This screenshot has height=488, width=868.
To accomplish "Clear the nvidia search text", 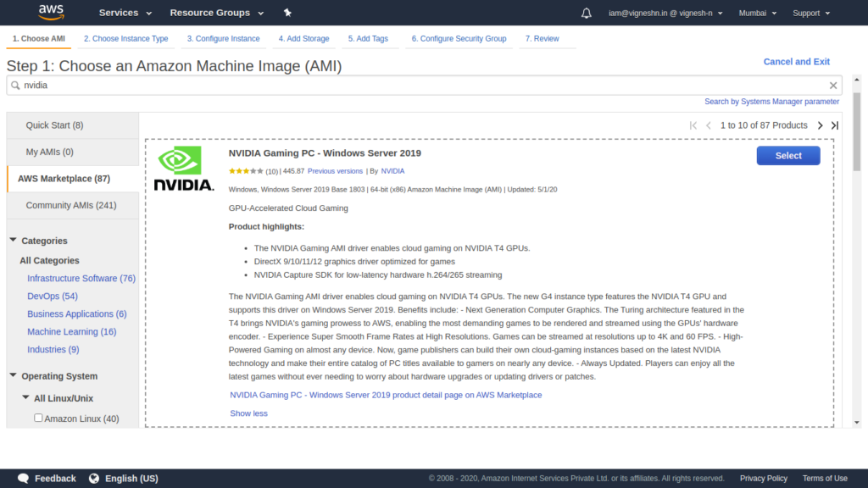I will [833, 86].
